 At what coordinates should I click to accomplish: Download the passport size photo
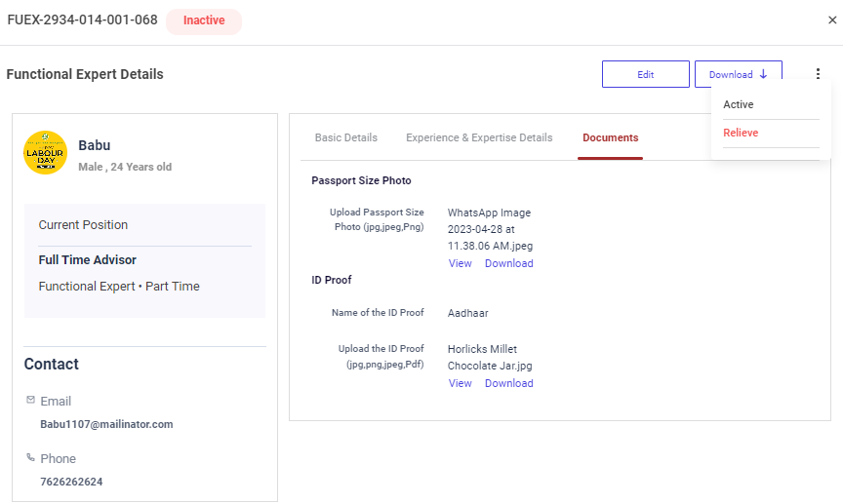[x=508, y=263]
